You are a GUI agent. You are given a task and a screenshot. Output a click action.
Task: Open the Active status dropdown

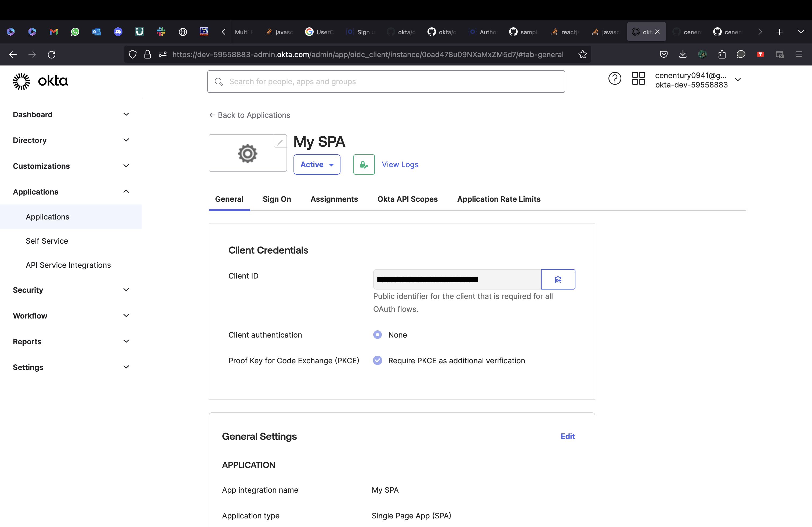(x=317, y=165)
